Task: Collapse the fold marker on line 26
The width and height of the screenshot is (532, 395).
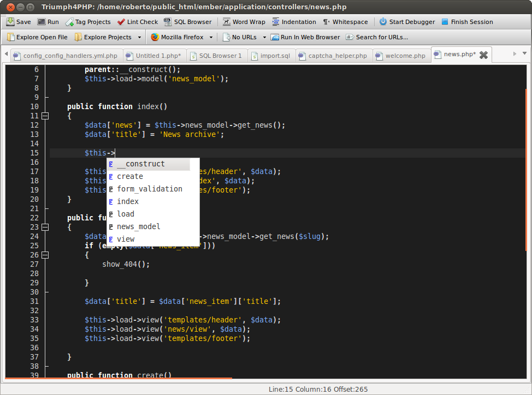Action: [45, 255]
